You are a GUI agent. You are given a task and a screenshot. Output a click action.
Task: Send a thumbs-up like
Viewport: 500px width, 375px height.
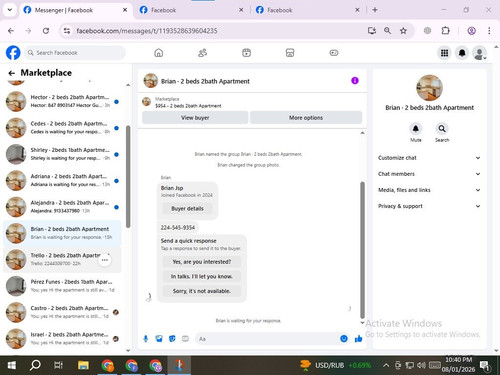358,339
